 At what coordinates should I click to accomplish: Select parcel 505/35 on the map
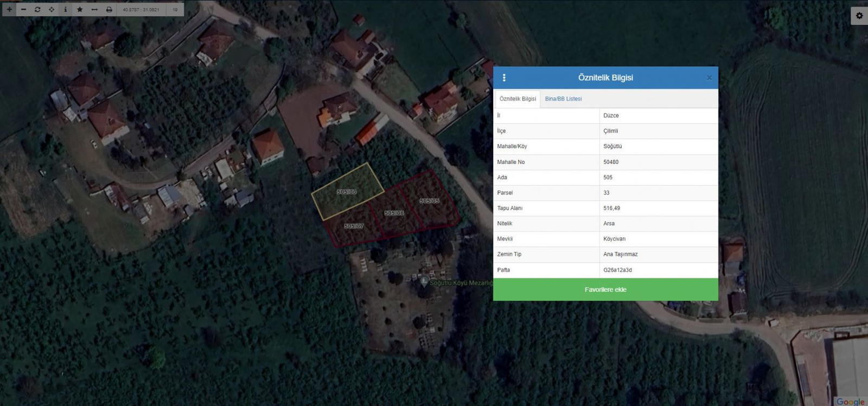tap(429, 201)
